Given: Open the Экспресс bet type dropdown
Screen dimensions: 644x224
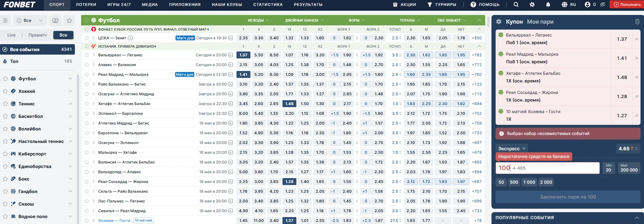Looking at the screenshot, I should click(x=512, y=149).
